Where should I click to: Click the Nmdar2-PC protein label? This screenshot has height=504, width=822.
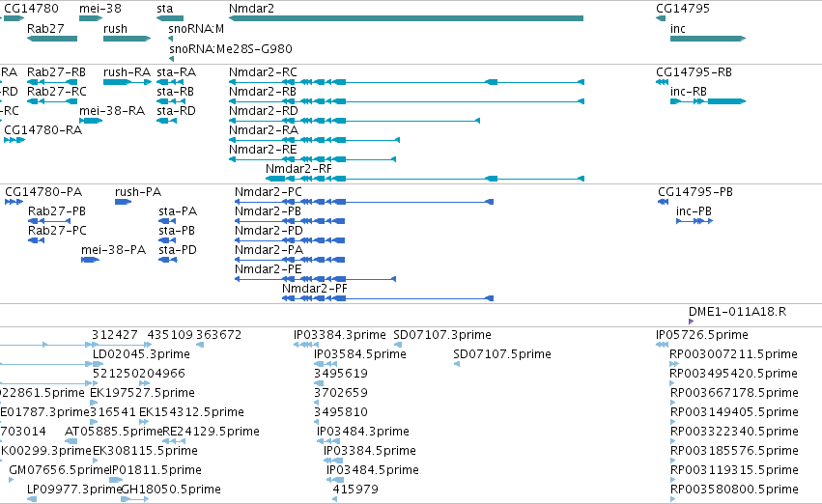click(269, 192)
